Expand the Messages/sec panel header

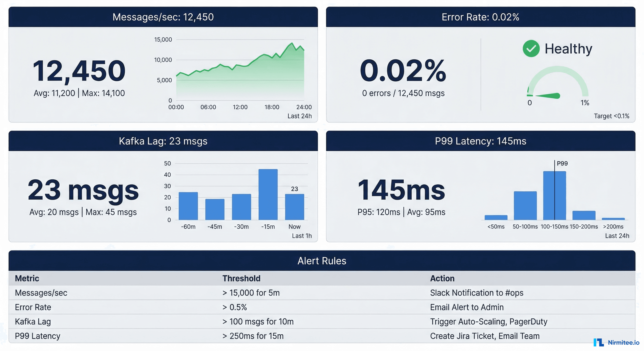pos(163,17)
